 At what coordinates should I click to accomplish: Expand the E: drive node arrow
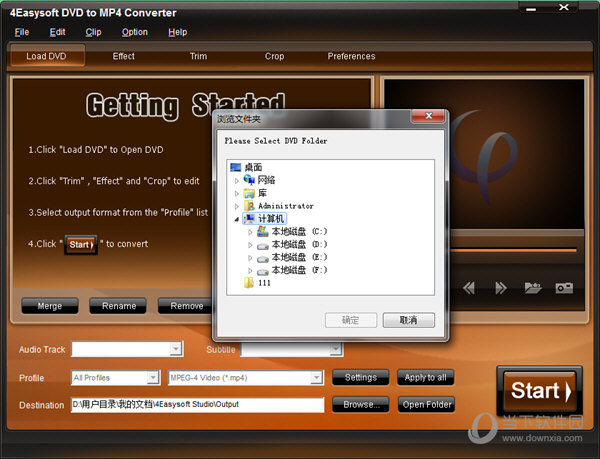tap(250, 258)
